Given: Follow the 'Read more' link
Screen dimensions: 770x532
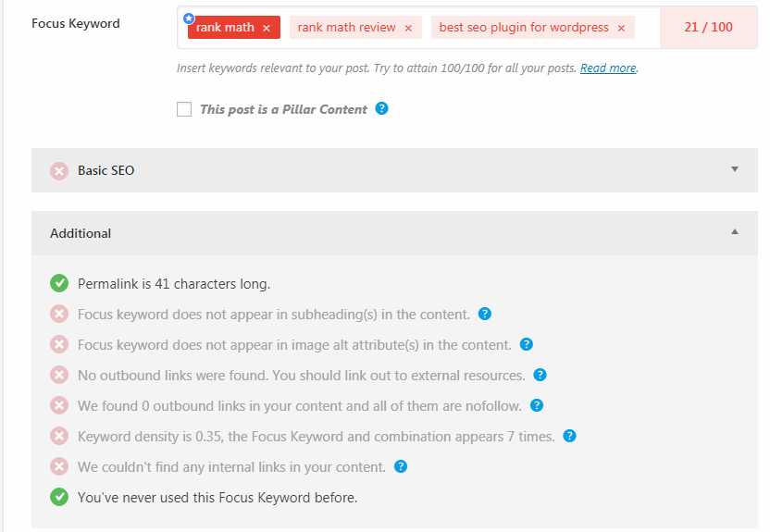Looking at the screenshot, I should (608, 68).
